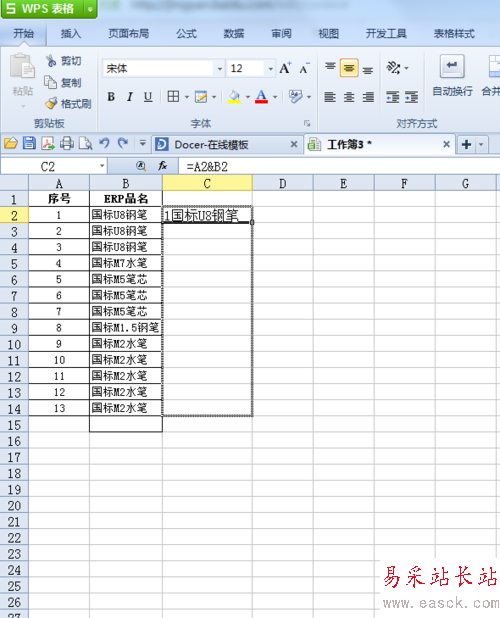Close the 工作簿3 document tab
This screenshot has height=618, width=500.
(x=446, y=144)
